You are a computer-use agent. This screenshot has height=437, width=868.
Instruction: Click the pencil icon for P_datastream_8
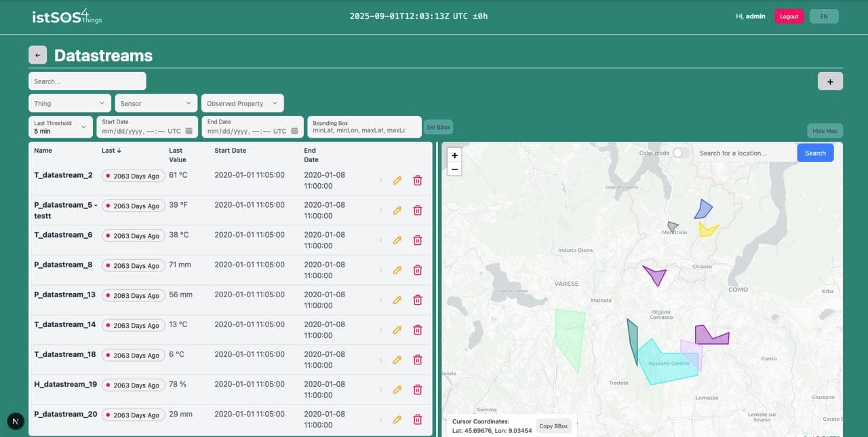click(x=397, y=270)
